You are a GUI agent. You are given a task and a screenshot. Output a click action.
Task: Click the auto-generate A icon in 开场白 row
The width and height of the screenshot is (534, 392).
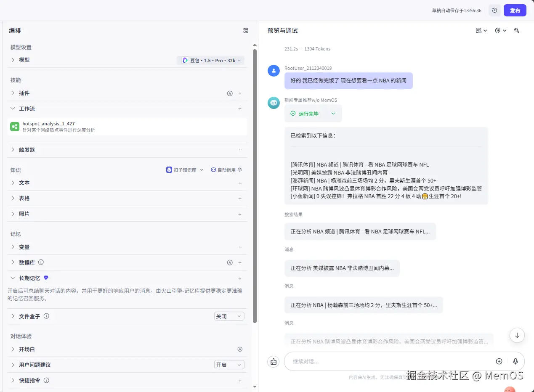[x=240, y=349]
